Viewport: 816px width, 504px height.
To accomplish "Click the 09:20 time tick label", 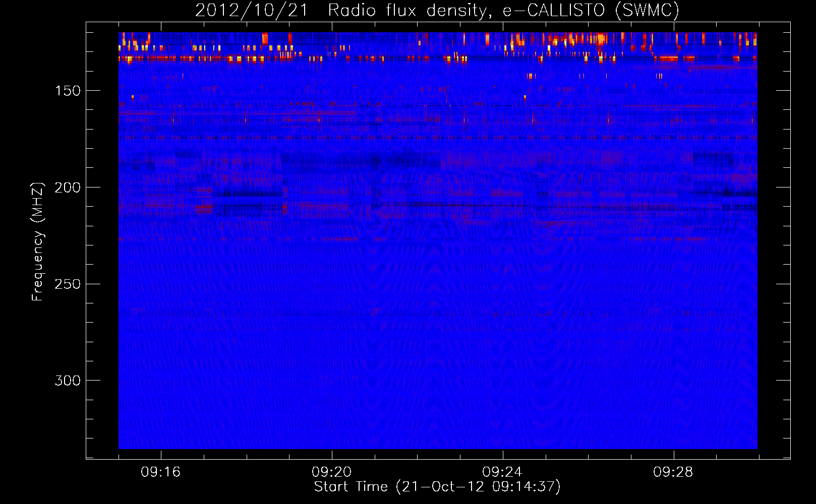I will (x=331, y=472).
